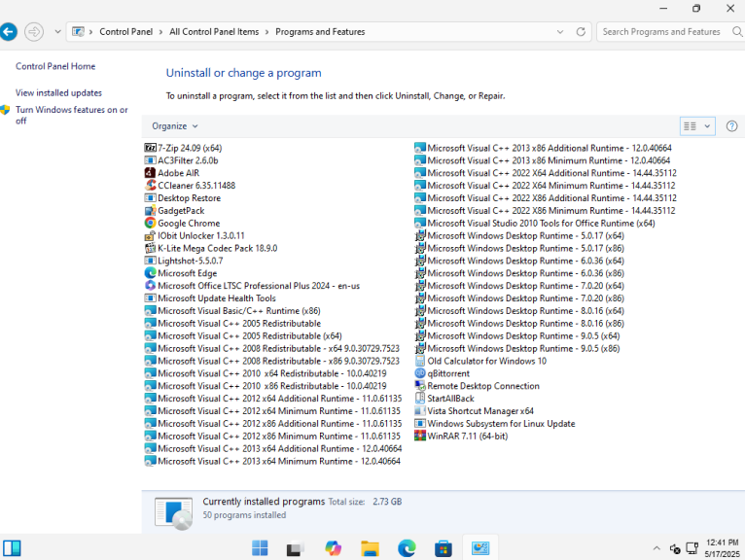Screen dimensions: 745x560
Task: Select Visual Studio 2010 Tools for Office Runtime
Action: (x=535, y=223)
